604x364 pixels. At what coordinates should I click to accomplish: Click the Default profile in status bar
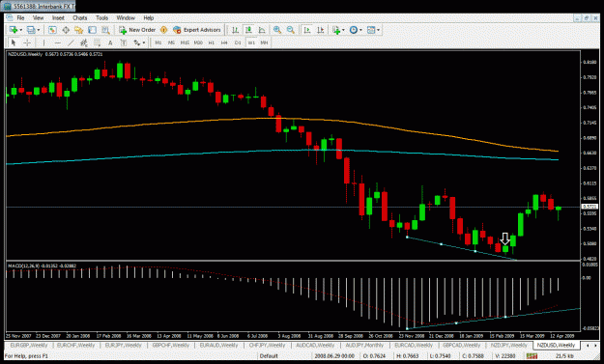269,356
